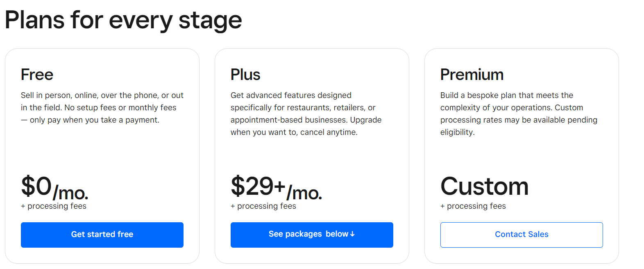This screenshot has height=269, width=644.
Task: Click the $29+/mo price label
Action: click(x=276, y=188)
